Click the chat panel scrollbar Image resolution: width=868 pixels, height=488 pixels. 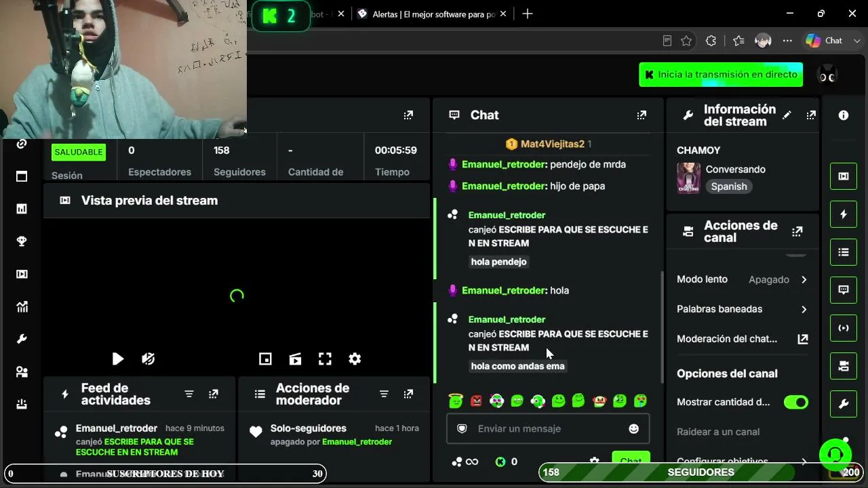(662, 327)
